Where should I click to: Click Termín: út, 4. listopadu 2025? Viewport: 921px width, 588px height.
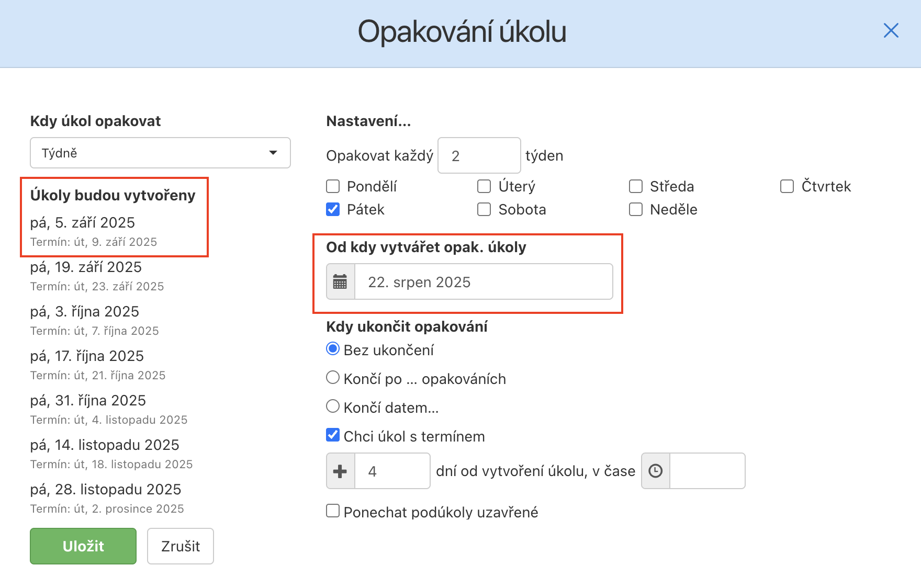109,420
